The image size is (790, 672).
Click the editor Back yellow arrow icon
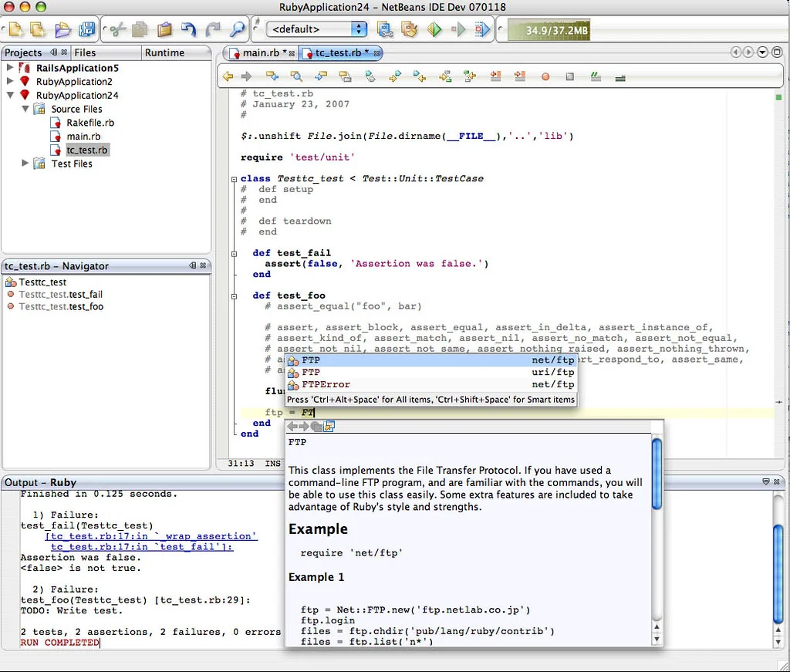[228, 76]
